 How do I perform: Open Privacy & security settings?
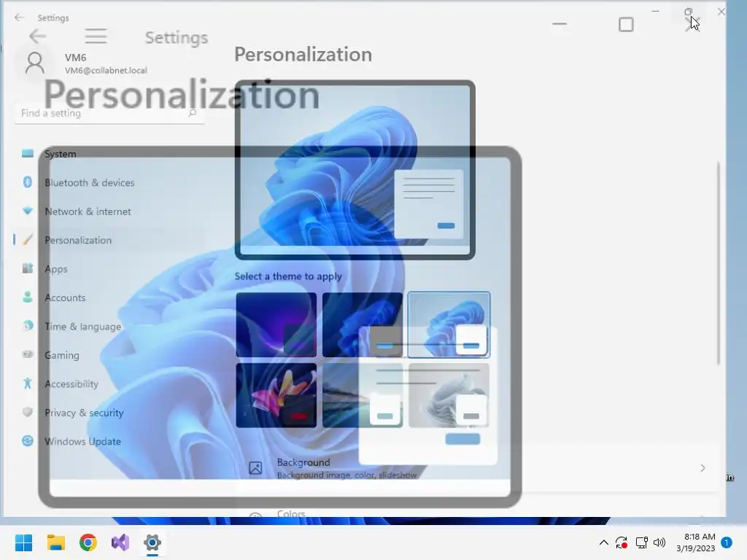(x=109, y=413)
